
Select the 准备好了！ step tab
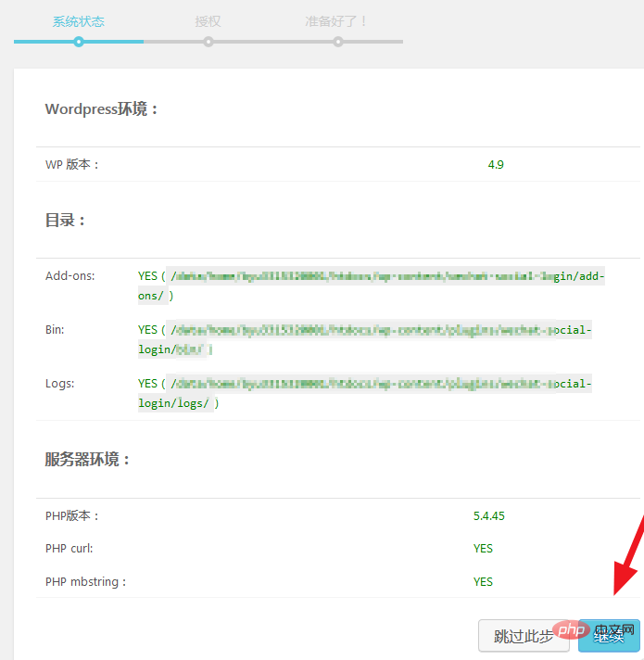tap(336, 21)
